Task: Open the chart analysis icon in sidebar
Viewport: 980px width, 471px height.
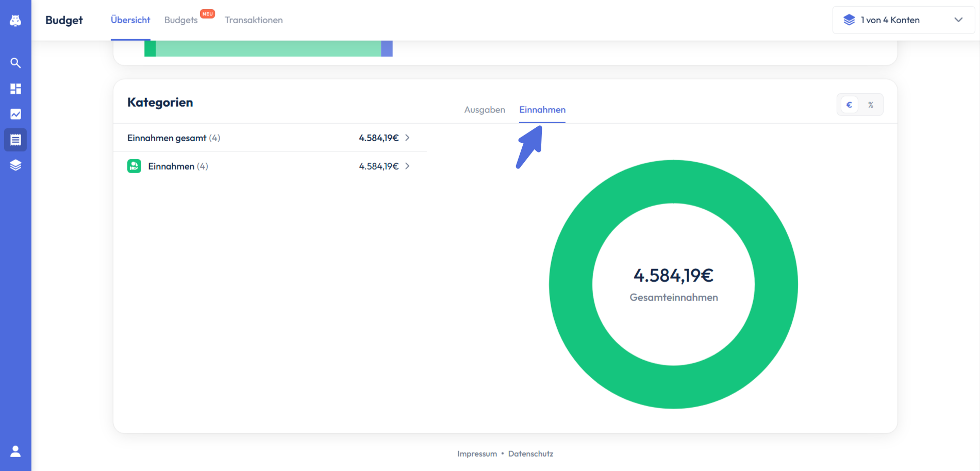Action: click(x=15, y=114)
